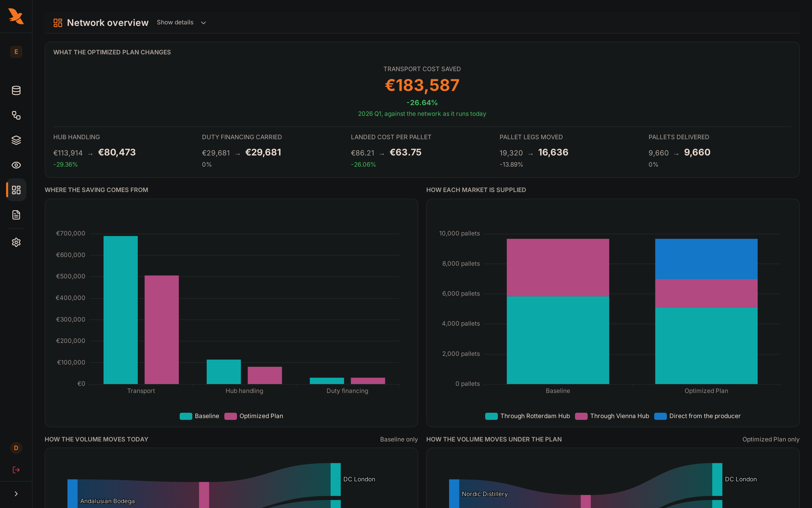Click the DC London node in baseline Sankey
812x508 pixels.
pyautogui.click(x=335, y=480)
